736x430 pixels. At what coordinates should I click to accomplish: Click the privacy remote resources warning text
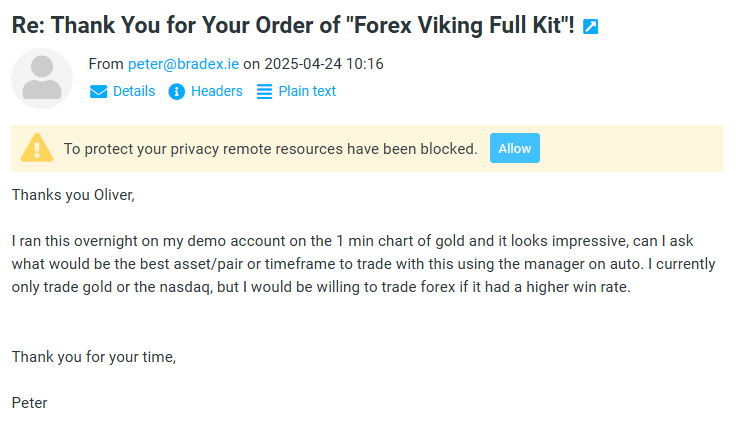click(x=270, y=149)
